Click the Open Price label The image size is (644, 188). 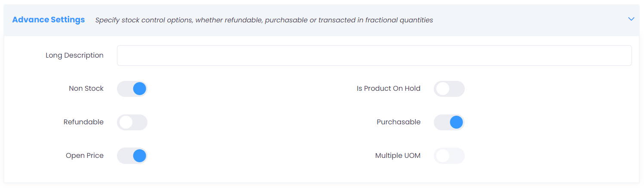(85, 156)
